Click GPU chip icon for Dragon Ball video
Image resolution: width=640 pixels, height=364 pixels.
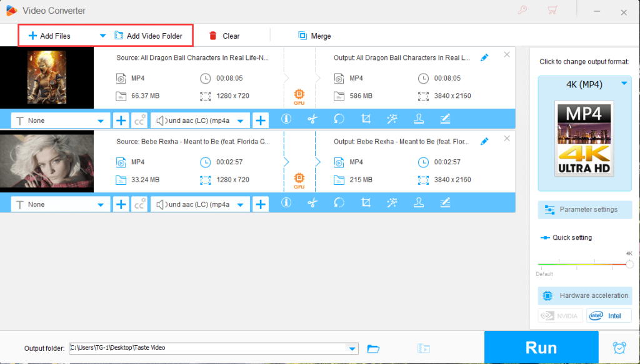pyautogui.click(x=299, y=97)
